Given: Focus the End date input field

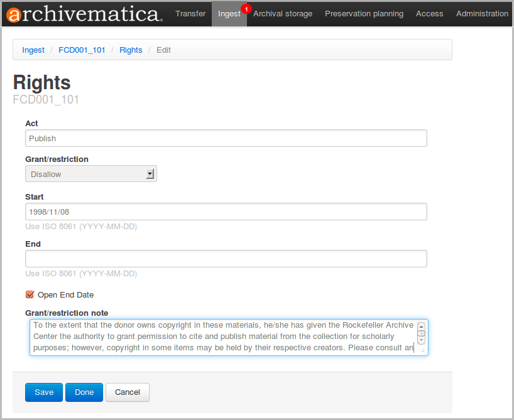Looking at the screenshot, I should pos(226,259).
